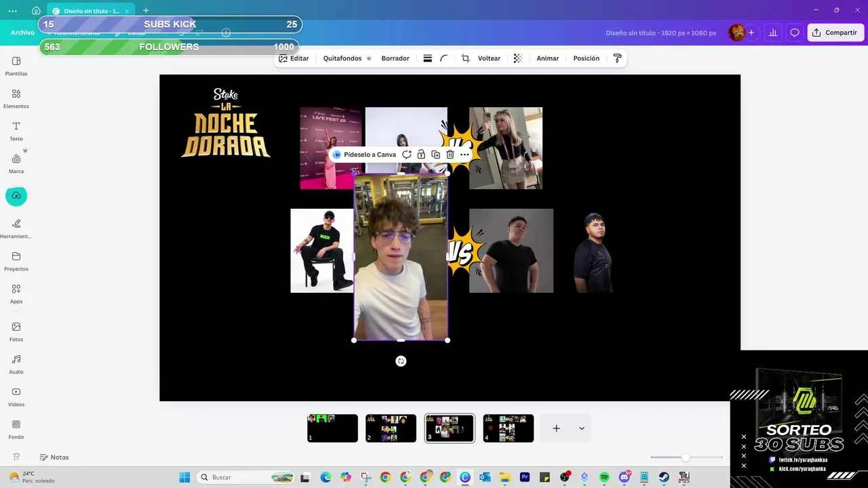The image size is (868, 488).
Task: Select the Borrador eraser tool
Action: (x=395, y=58)
